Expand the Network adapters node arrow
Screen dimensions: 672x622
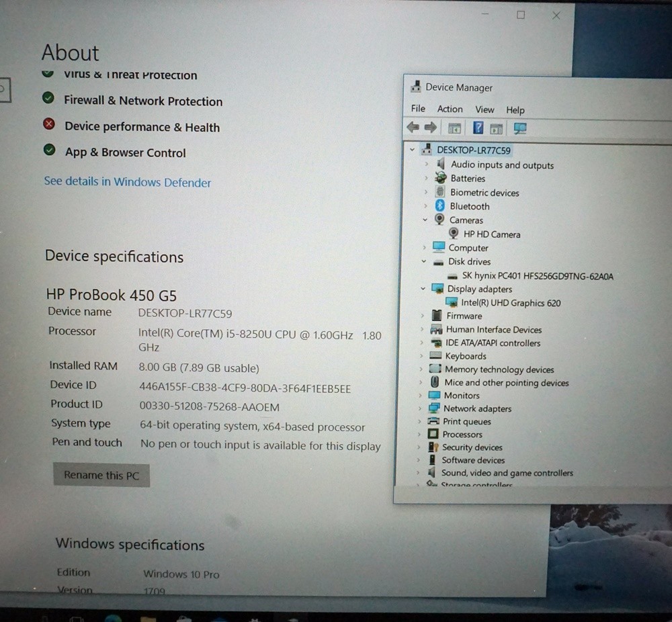(419, 408)
